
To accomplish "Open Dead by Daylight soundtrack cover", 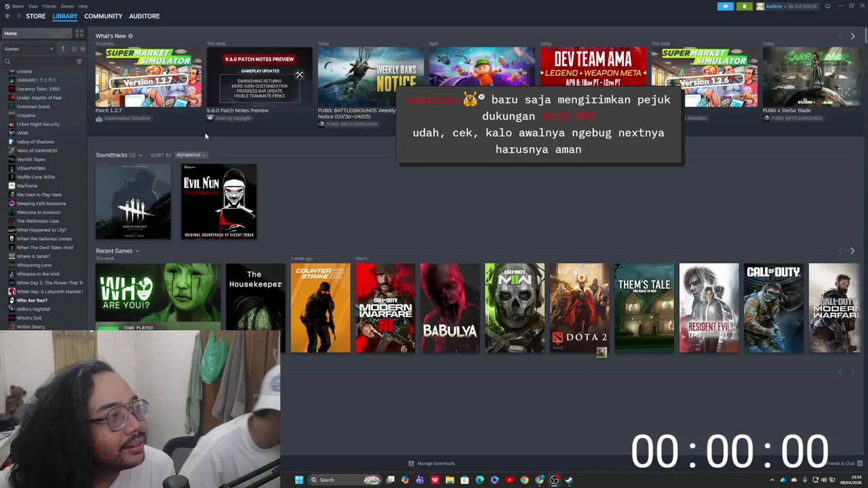I will click(x=133, y=201).
